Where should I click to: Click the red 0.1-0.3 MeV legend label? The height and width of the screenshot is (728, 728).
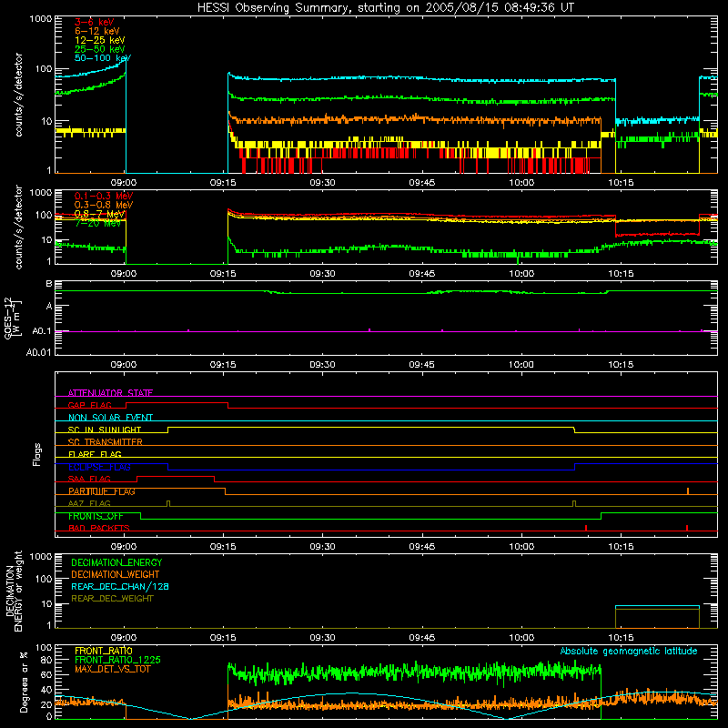(x=104, y=196)
